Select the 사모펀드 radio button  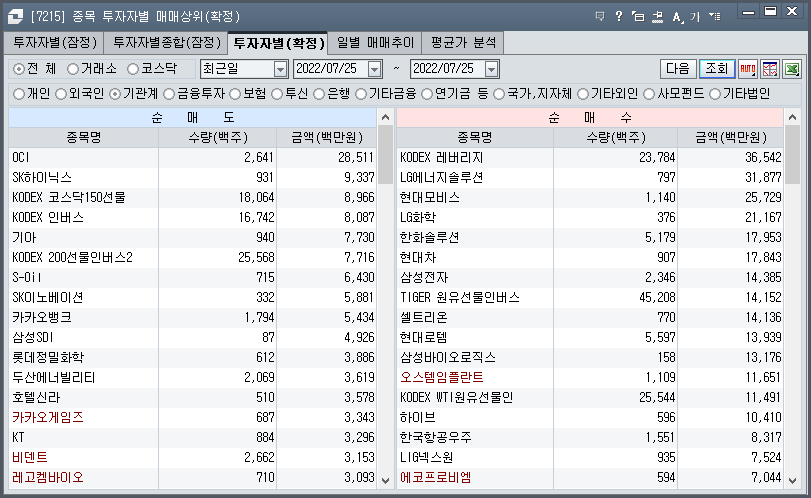point(649,94)
